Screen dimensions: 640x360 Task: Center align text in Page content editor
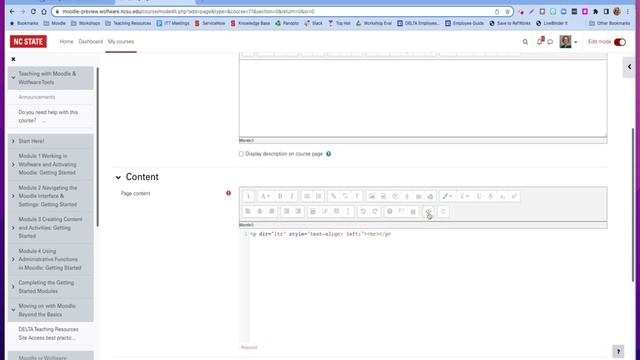[260, 211]
